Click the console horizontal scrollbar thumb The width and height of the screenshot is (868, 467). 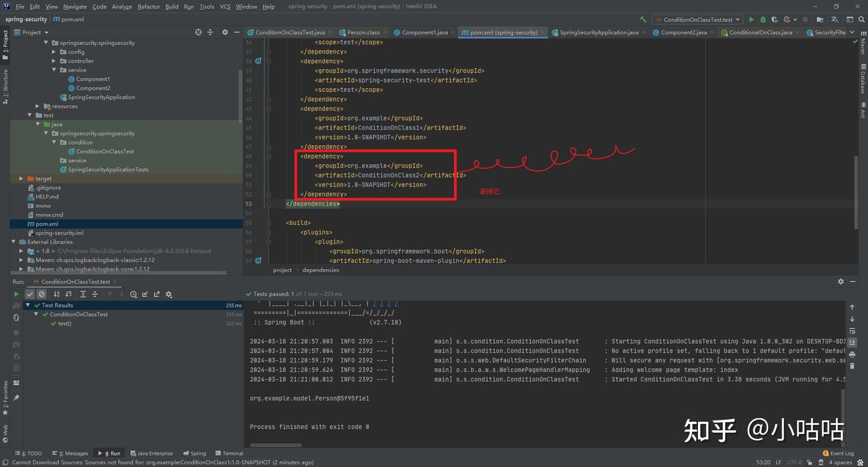pos(275,445)
